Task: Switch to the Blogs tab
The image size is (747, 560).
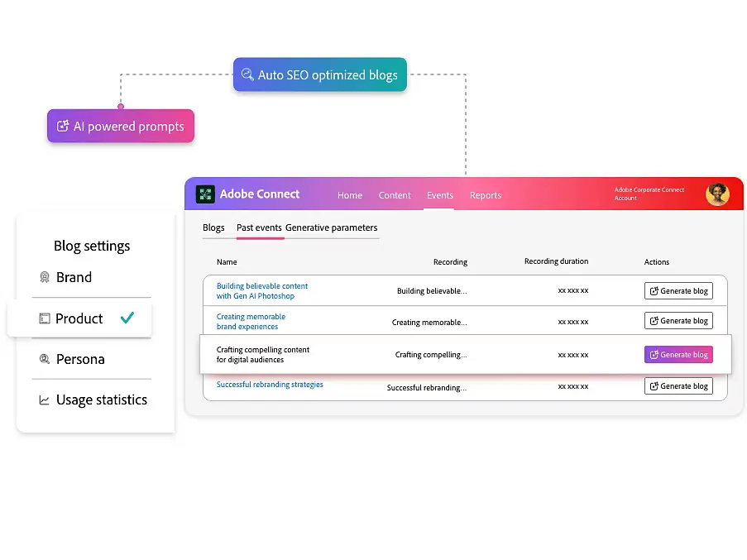Action: click(213, 227)
